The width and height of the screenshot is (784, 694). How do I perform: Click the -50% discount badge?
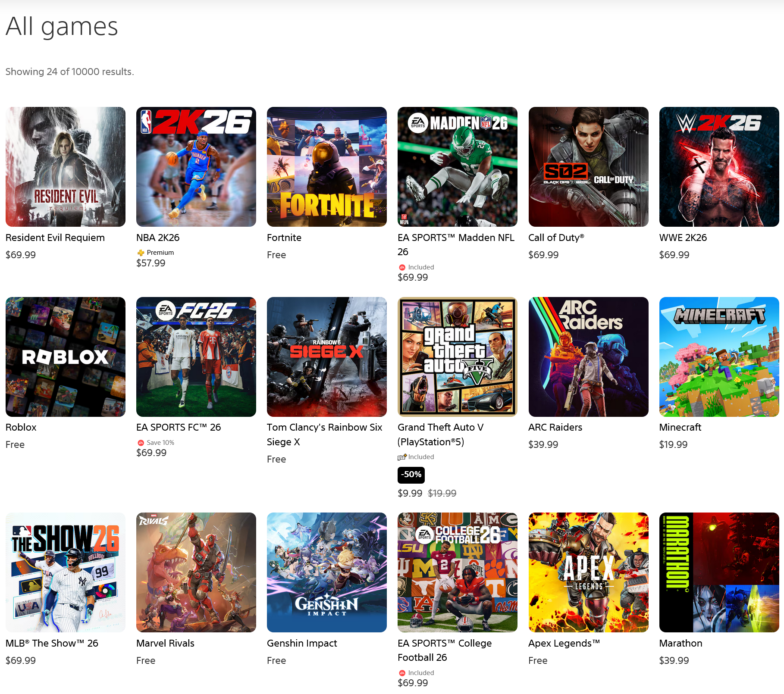click(x=411, y=475)
